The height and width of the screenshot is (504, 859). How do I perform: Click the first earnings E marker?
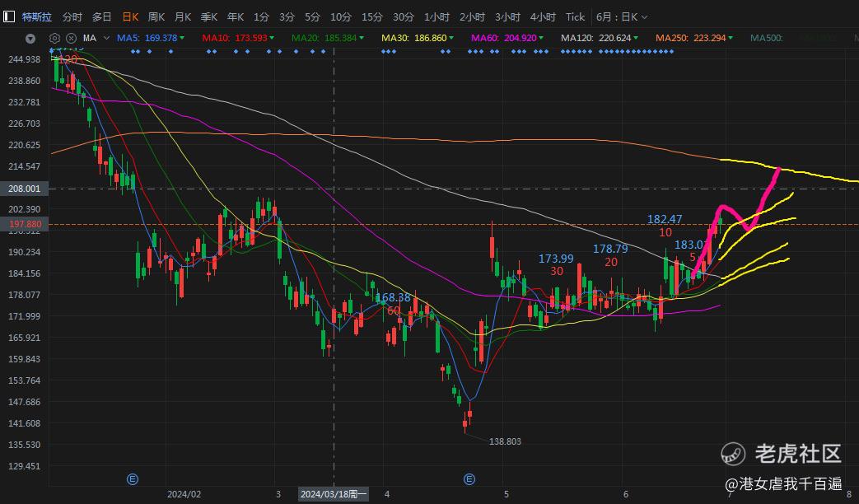point(133,479)
